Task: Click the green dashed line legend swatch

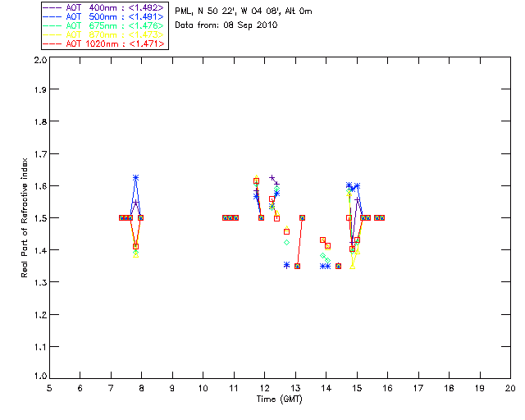Action: tap(52, 25)
